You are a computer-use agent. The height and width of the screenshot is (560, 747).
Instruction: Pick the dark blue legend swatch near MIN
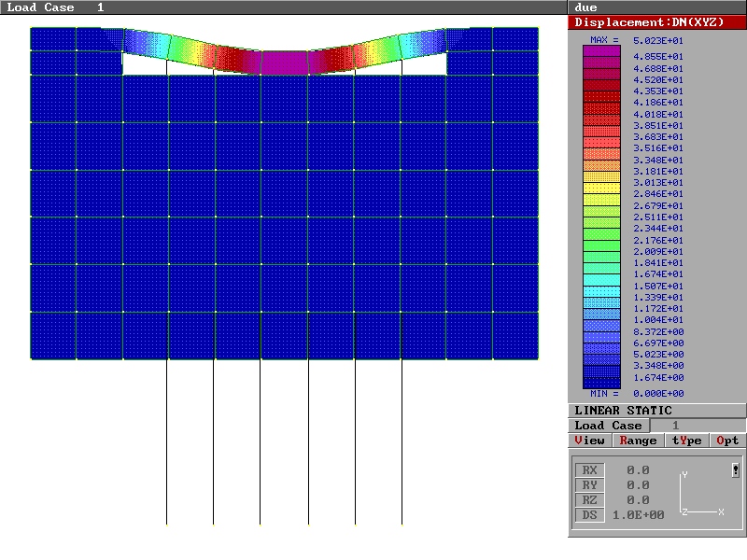point(600,383)
